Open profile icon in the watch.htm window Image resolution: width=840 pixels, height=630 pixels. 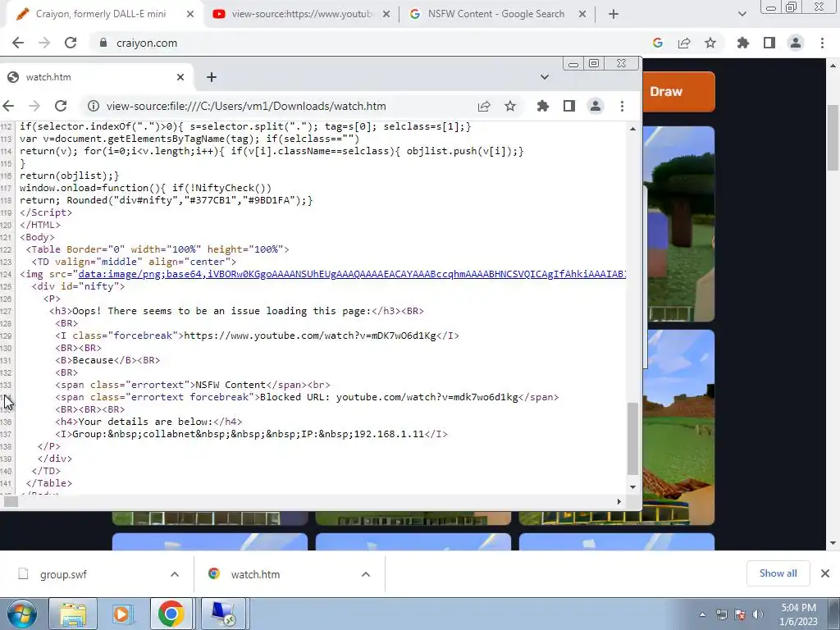click(596, 106)
